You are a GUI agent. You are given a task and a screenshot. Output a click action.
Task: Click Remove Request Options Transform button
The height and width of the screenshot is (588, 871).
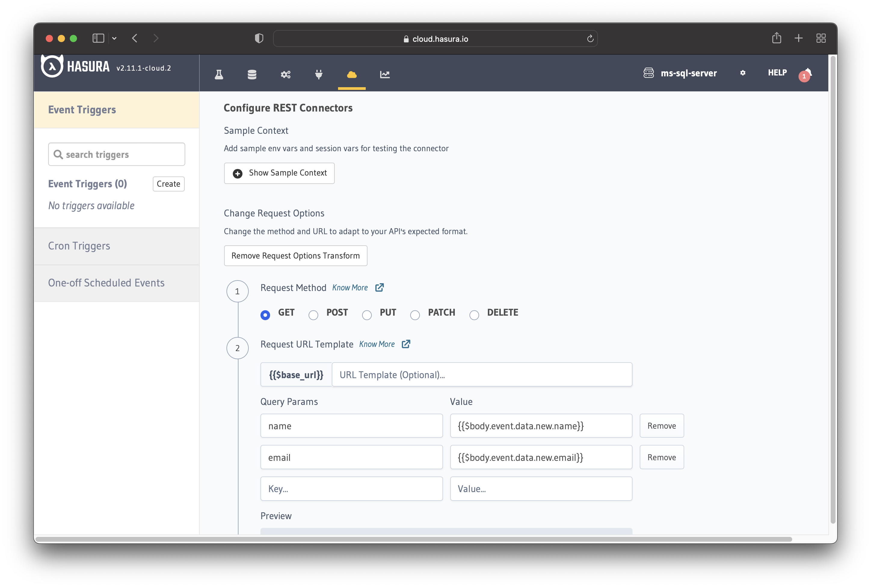pyautogui.click(x=295, y=255)
